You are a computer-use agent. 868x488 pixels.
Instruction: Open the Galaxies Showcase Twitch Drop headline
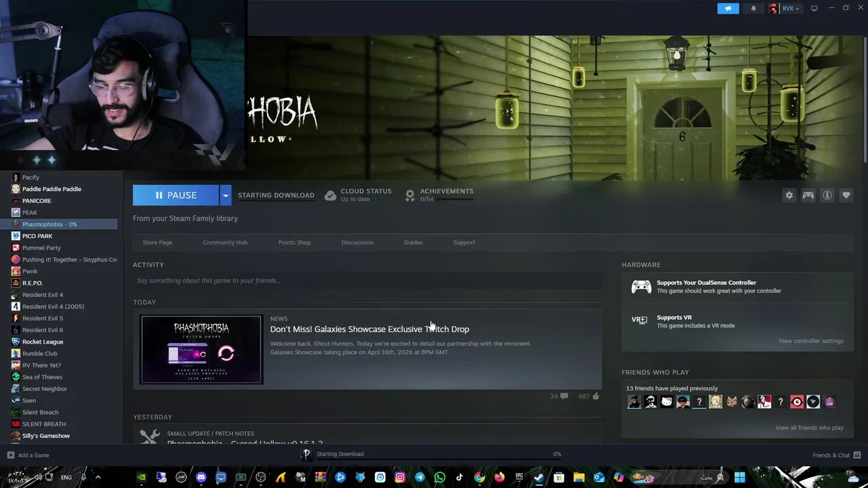(370, 329)
